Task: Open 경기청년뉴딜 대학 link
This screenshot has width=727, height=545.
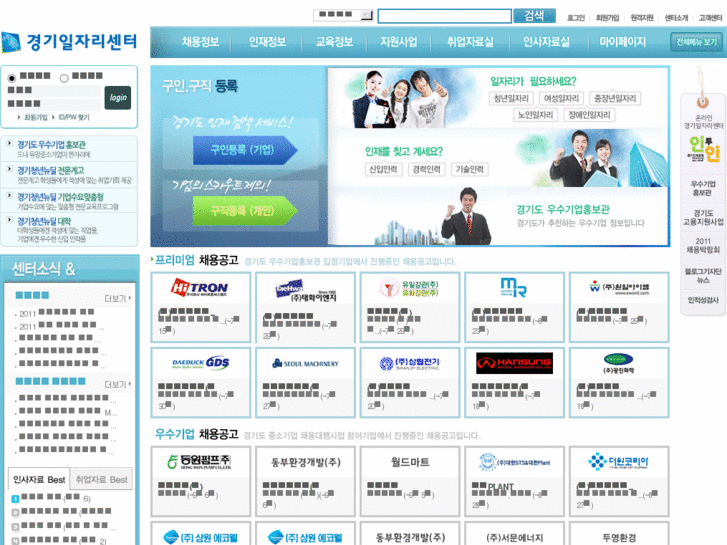Action: pos(44,221)
